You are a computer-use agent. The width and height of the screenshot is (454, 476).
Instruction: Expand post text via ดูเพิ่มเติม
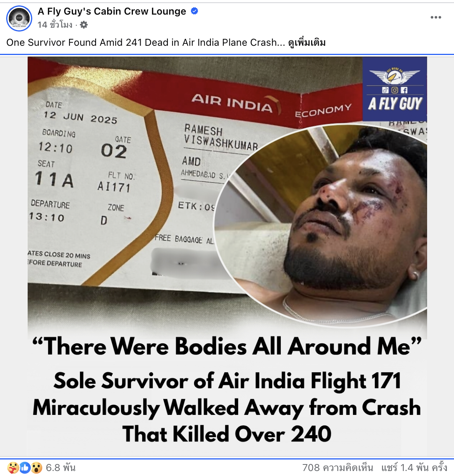click(x=307, y=42)
